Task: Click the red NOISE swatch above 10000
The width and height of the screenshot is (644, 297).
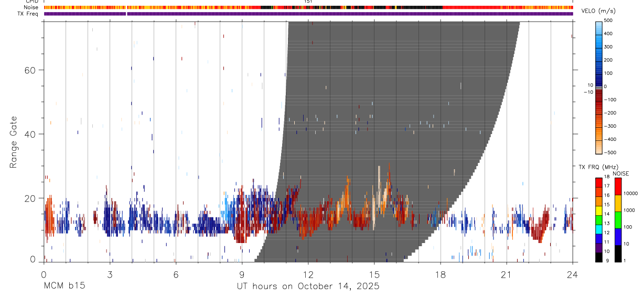Action: [618, 186]
